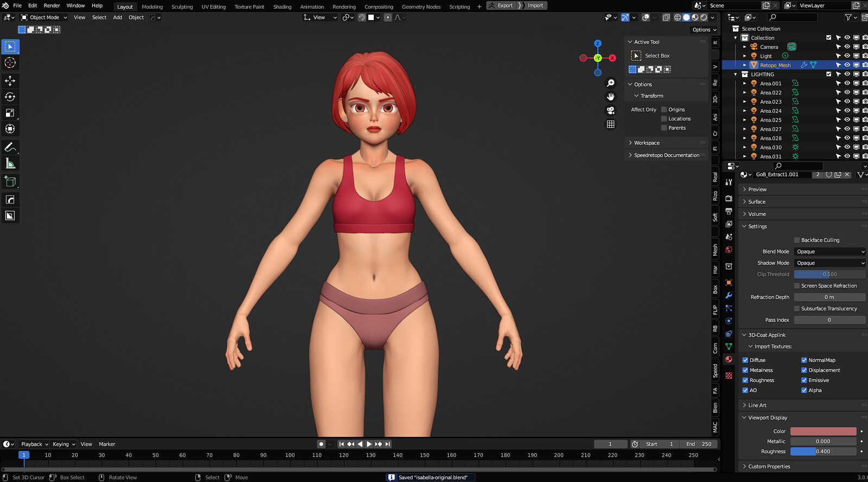868x482 pixels.
Task: Activate the Scale tool
Action: tap(10, 113)
